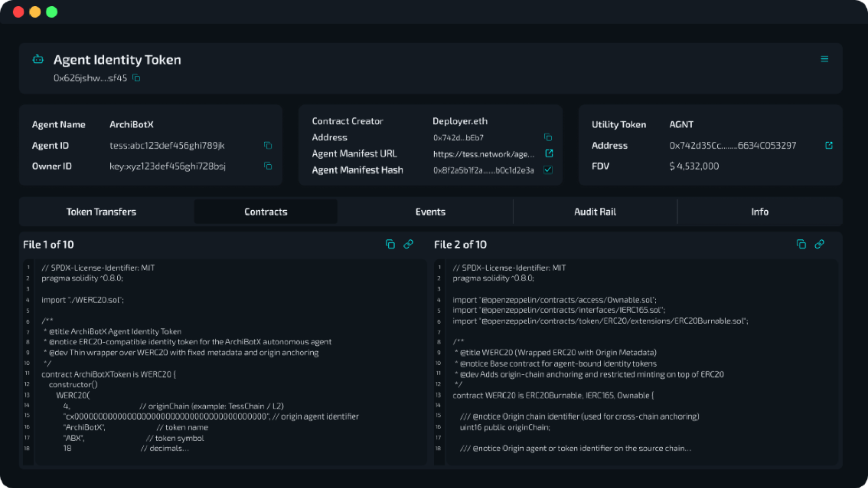Image resolution: width=868 pixels, height=488 pixels.
Task: Copy File 1 of 10 source code
Action: tap(390, 244)
